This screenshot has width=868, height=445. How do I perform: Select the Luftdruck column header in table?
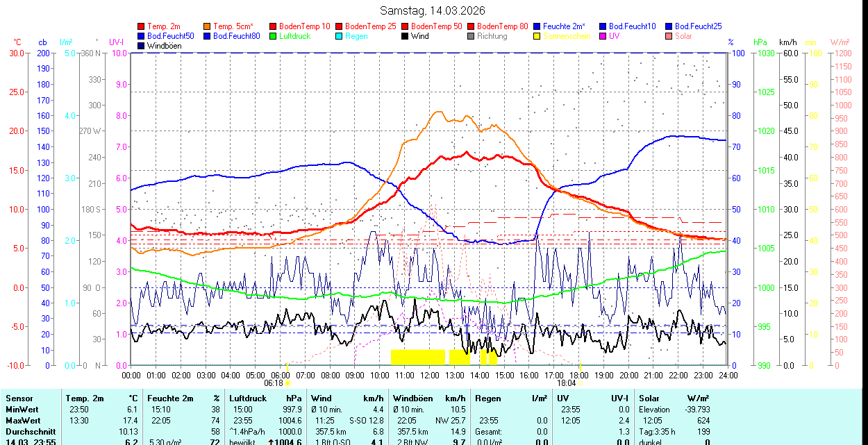[247, 398]
